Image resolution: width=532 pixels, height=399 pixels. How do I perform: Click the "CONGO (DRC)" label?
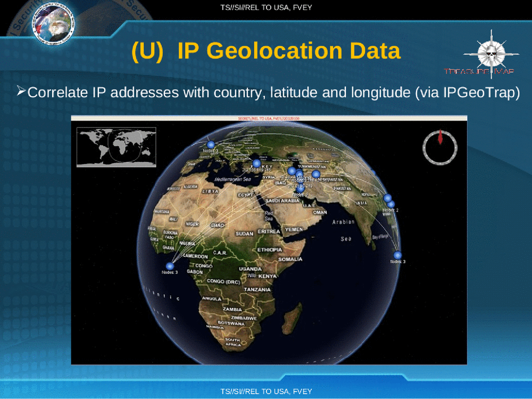(223, 281)
